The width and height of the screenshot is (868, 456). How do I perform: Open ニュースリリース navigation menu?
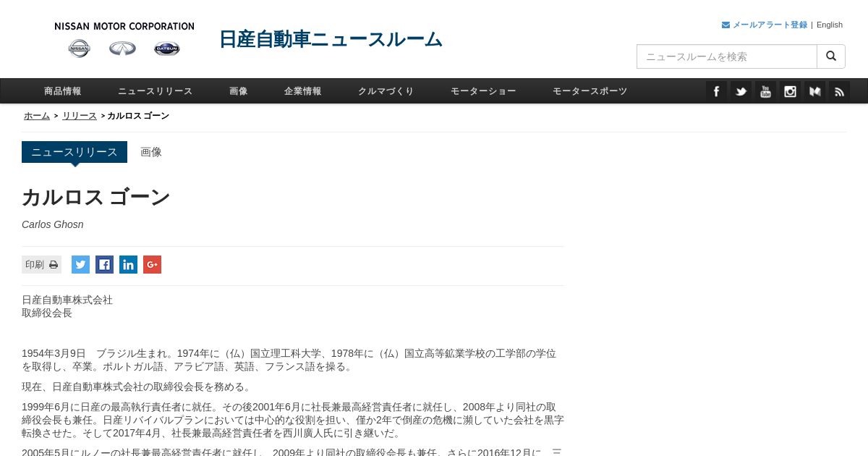click(156, 91)
